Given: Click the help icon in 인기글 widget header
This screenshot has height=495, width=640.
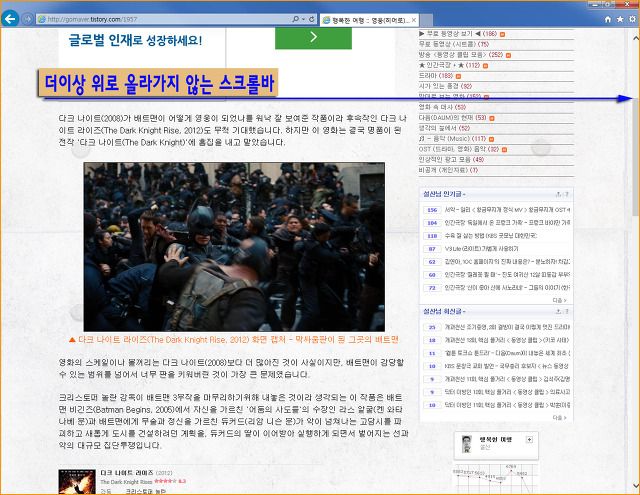Looking at the screenshot, I should (567, 194).
